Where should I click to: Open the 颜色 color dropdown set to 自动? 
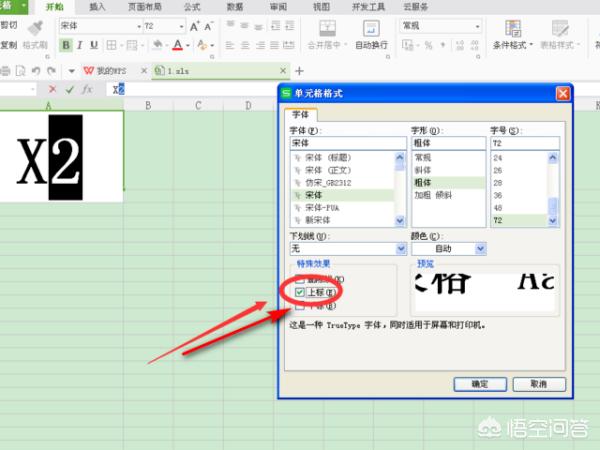coord(481,247)
